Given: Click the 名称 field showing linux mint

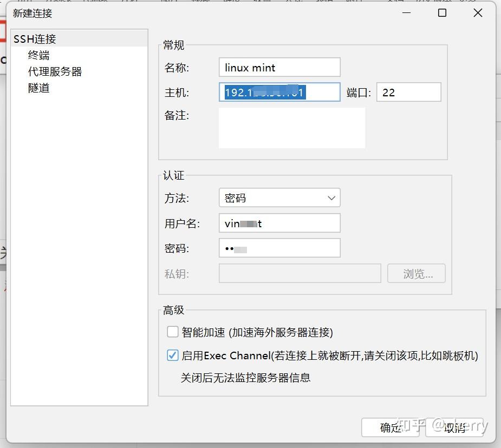Looking at the screenshot, I should point(279,67).
